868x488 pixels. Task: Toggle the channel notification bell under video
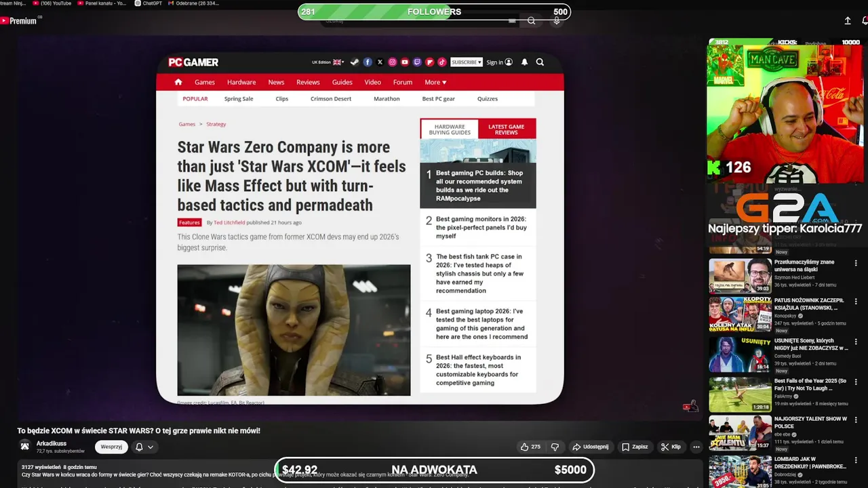pos(139,447)
